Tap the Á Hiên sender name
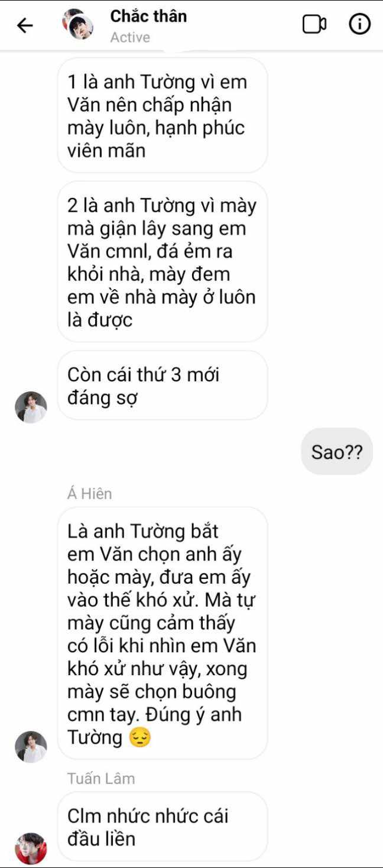 pos(89,494)
